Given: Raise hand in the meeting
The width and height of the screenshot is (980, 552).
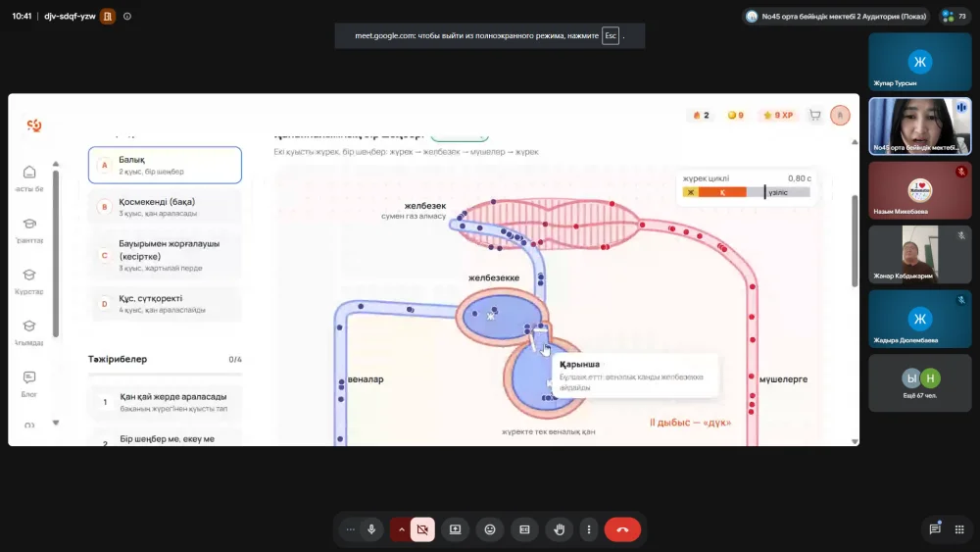Looking at the screenshot, I should 560,529.
